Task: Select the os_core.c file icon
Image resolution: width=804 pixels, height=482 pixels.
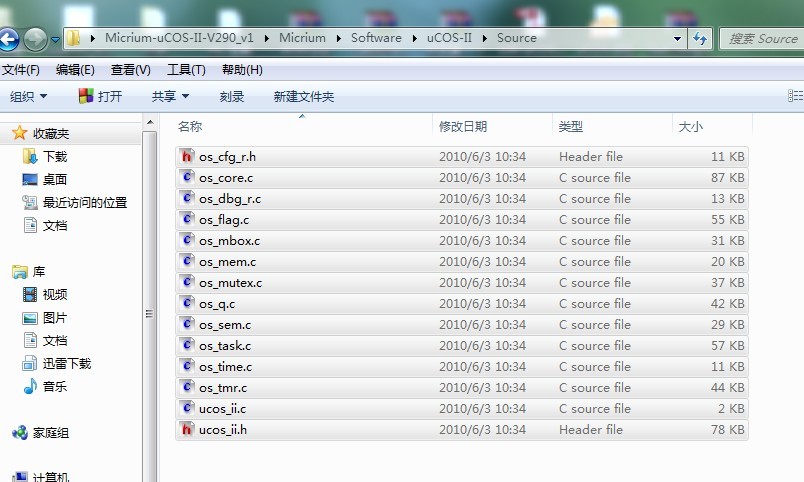Action: [x=187, y=177]
